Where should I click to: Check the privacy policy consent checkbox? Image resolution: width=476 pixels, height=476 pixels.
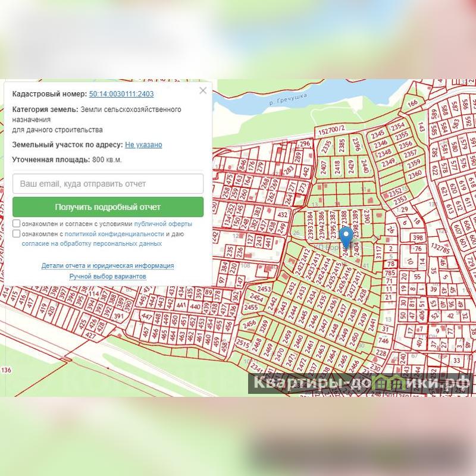(x=17, y=234)
